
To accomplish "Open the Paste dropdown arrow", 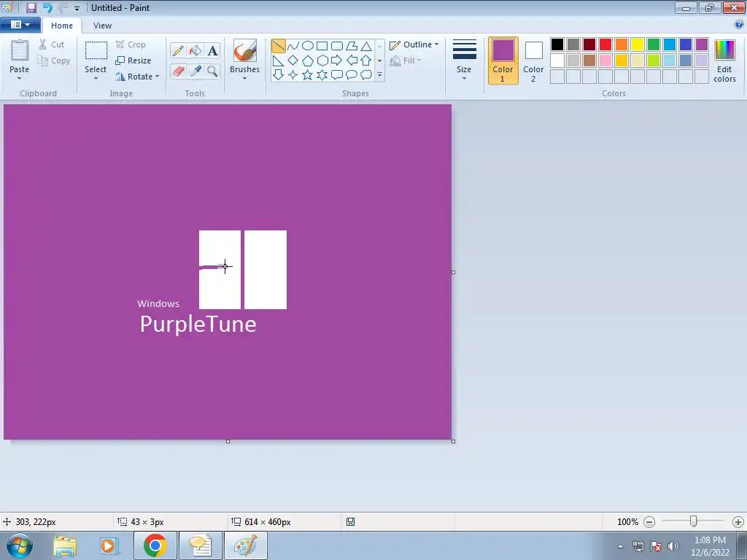I will click(20, 79).
